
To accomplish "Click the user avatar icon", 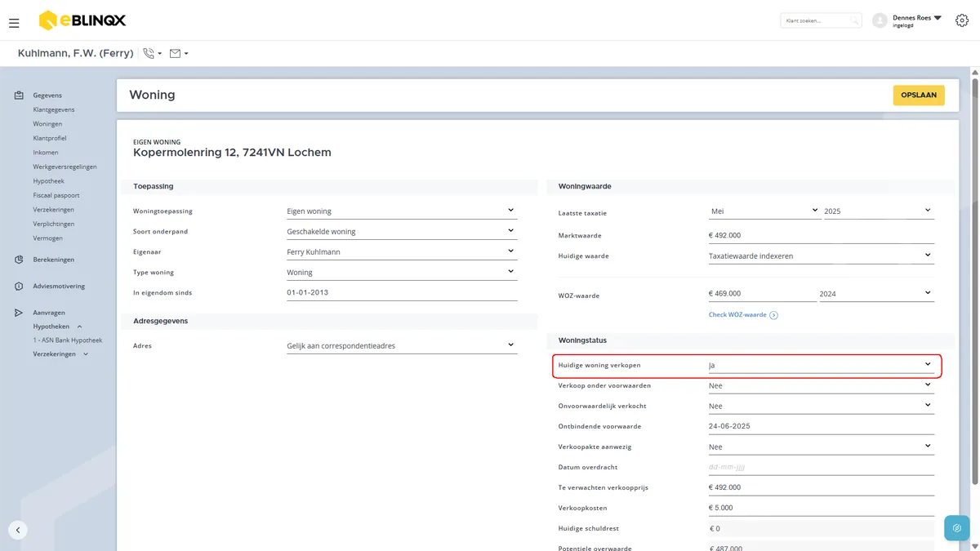I will (880, 20).
